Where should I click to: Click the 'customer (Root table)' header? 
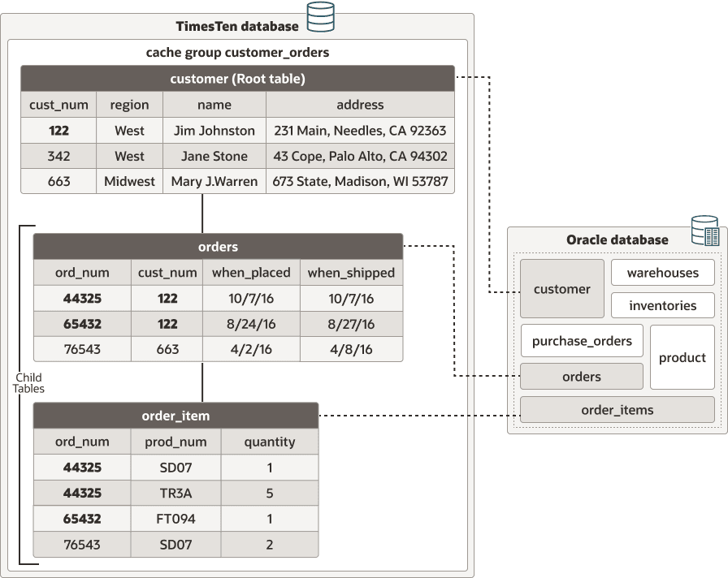click(237, 79)
